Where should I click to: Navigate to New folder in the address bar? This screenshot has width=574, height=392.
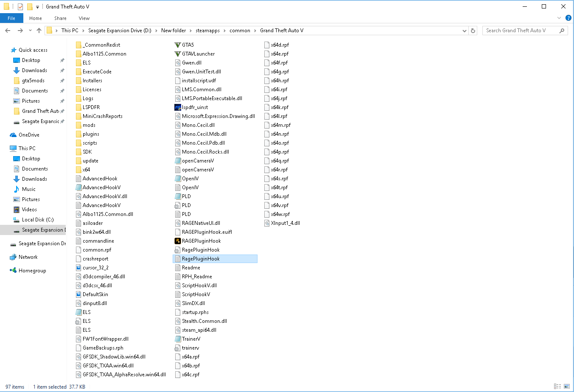click(174, 31)
